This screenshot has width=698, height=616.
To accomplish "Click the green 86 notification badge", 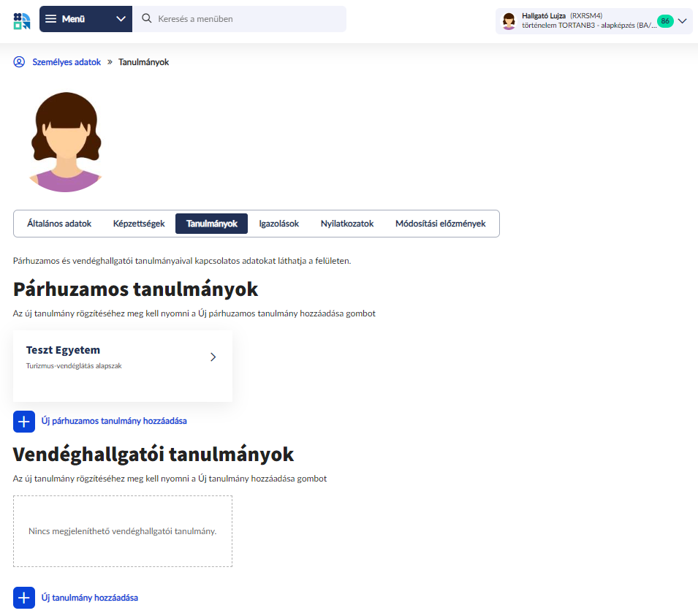I will pos(664,21).
